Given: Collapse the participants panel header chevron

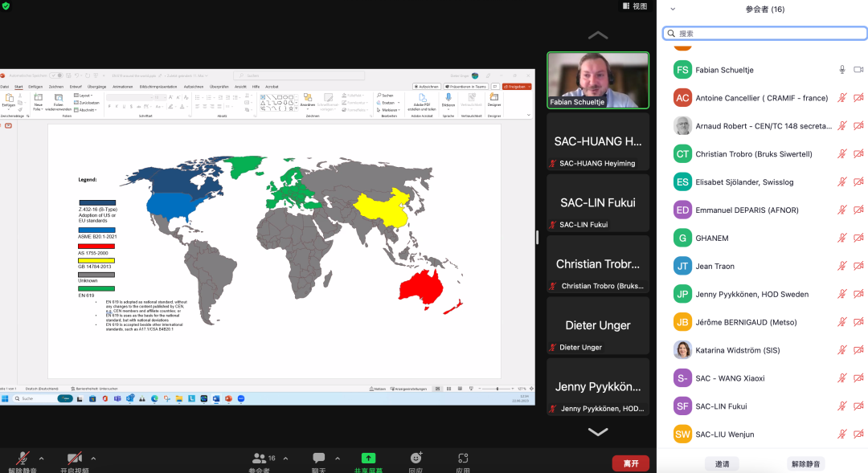Looking at the screenshot, I should tap(673, 10).
